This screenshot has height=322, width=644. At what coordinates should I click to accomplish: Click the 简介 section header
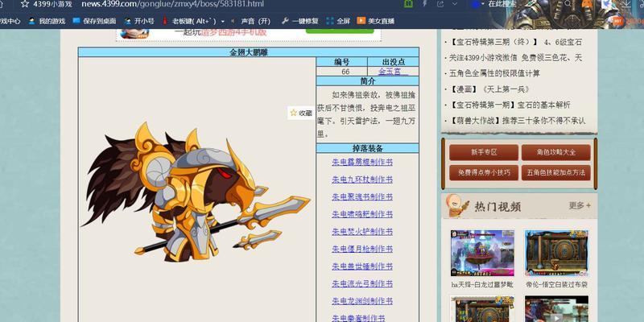[x=368, y=81]
